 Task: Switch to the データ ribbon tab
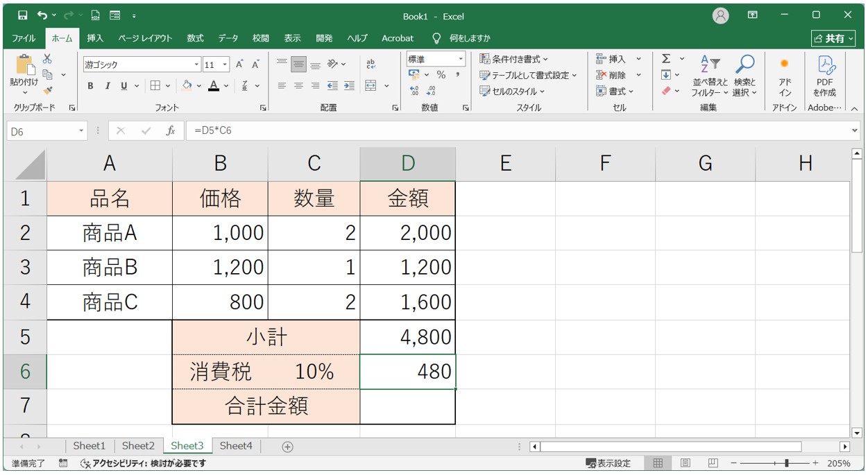228,38
